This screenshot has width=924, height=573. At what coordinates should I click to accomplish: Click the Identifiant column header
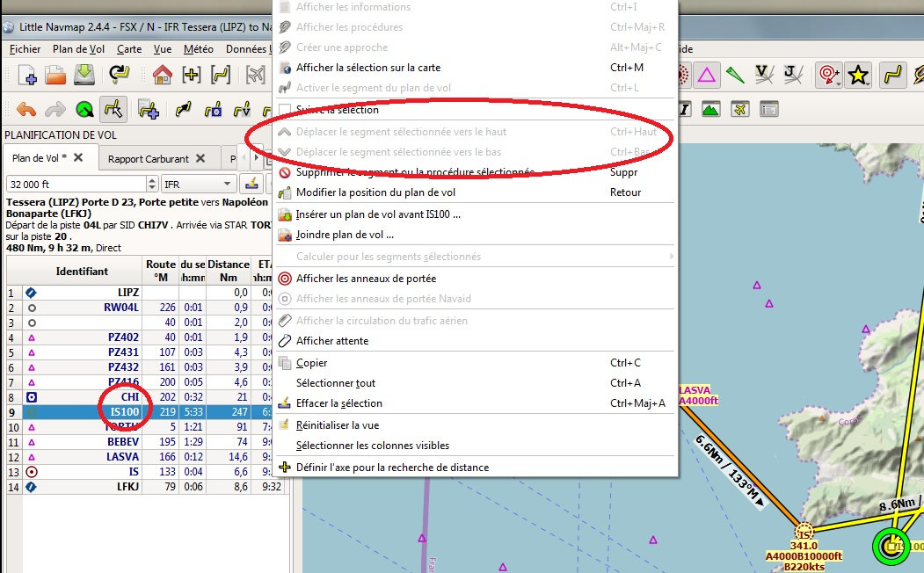click(x=82, y=271)
